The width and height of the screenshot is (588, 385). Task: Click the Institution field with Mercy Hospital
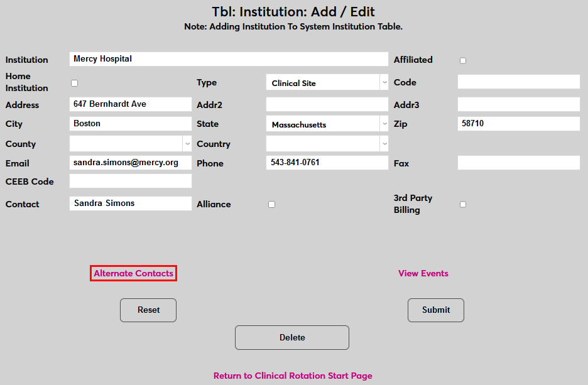click(229, 59)
